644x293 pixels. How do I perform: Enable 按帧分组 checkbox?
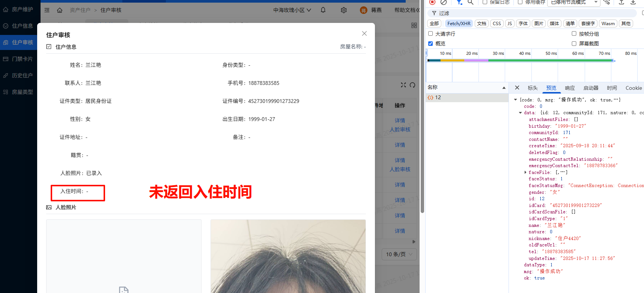pos(574,33)
